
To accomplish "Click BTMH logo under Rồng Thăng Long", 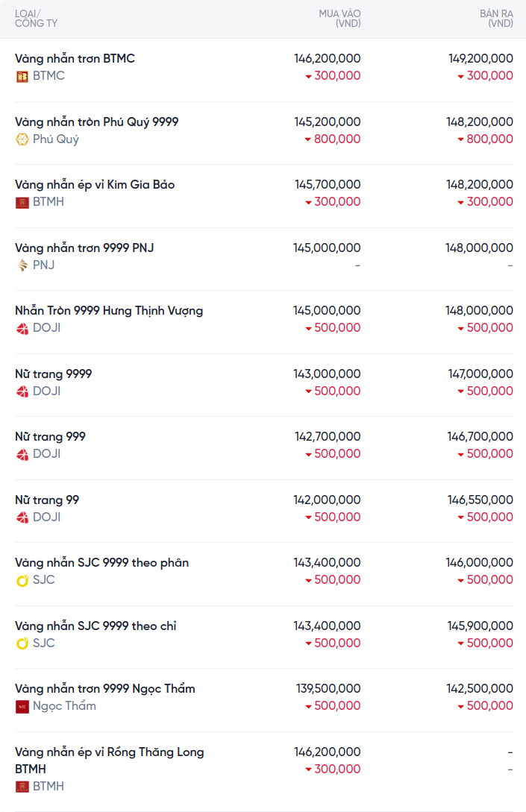I will 22,787.
